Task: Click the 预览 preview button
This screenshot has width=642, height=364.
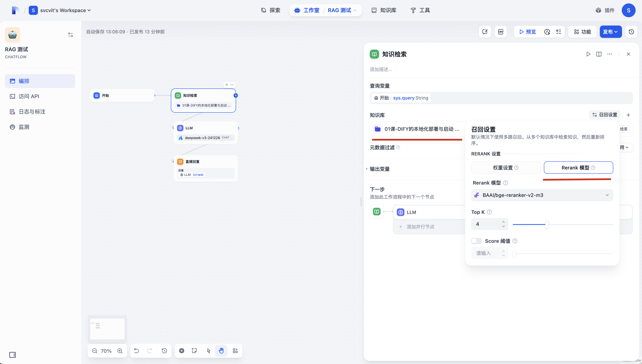Action: [x=527, y=32]
